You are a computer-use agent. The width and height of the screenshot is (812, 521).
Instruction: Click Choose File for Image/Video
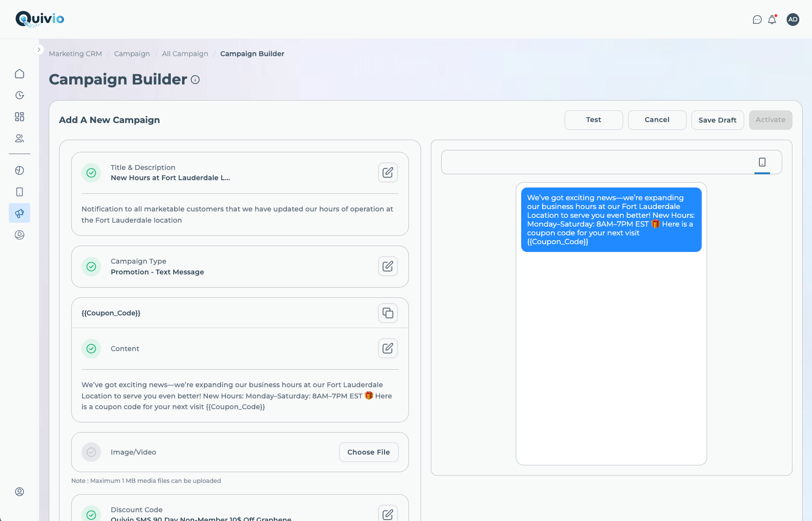point(368,452)
